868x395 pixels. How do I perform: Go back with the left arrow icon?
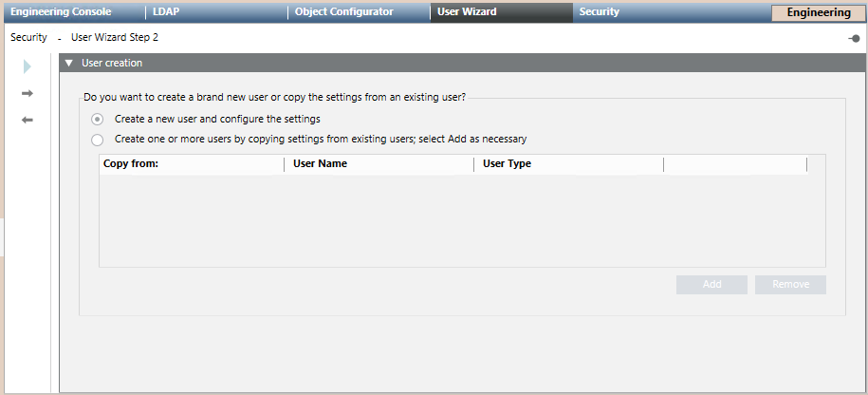tap(28, 121)
